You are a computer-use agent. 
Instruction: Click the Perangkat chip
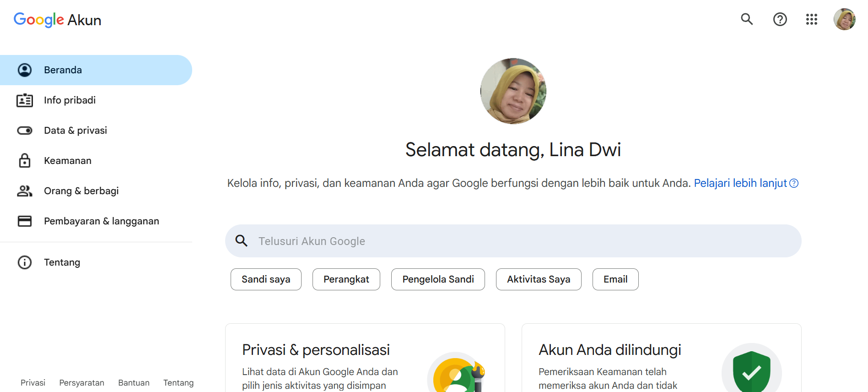[346, 279]
